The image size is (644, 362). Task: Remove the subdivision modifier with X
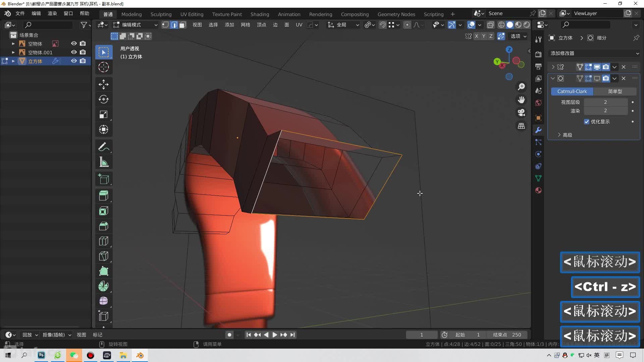[x=624, y=78]
